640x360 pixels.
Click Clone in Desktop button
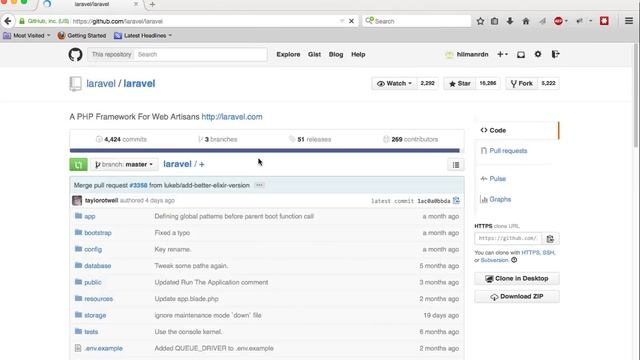coord(517,278)
